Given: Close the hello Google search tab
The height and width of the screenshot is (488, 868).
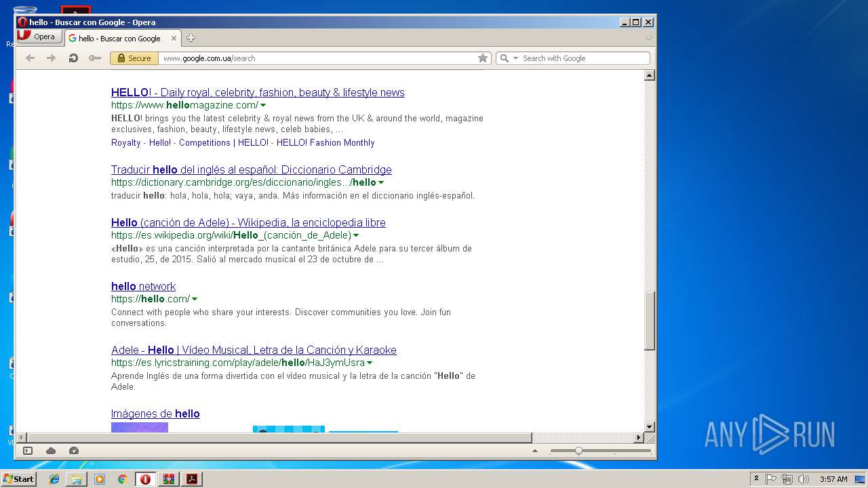Looking at the screenshot, I should coord(174,39).
